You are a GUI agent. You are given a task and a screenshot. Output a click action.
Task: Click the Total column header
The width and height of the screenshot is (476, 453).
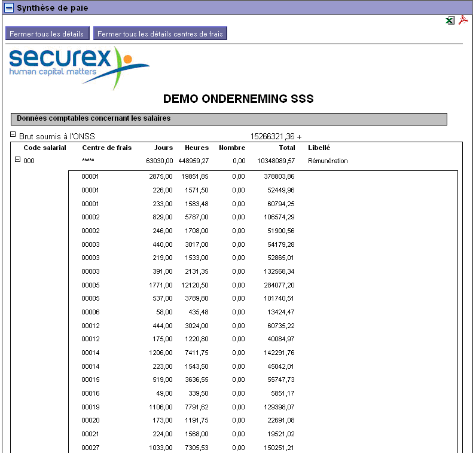pyautogui.click(x=287, y=148)
